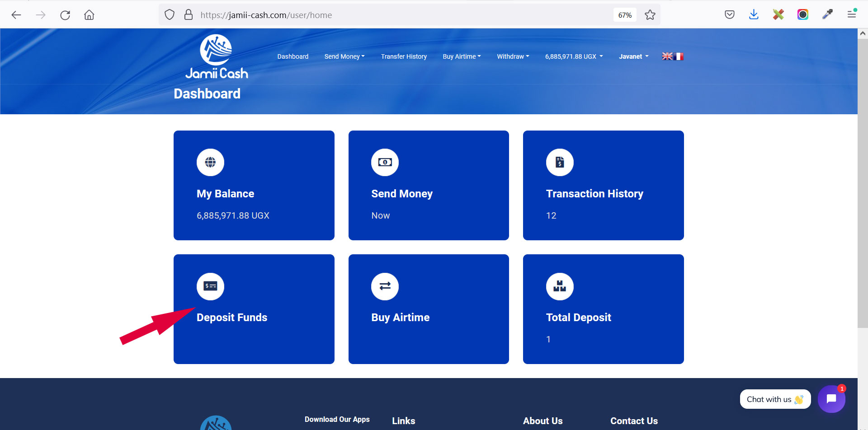Click the invoice icon on Transaction History card
Screen dimensions: 868x430
coord(560,162)
